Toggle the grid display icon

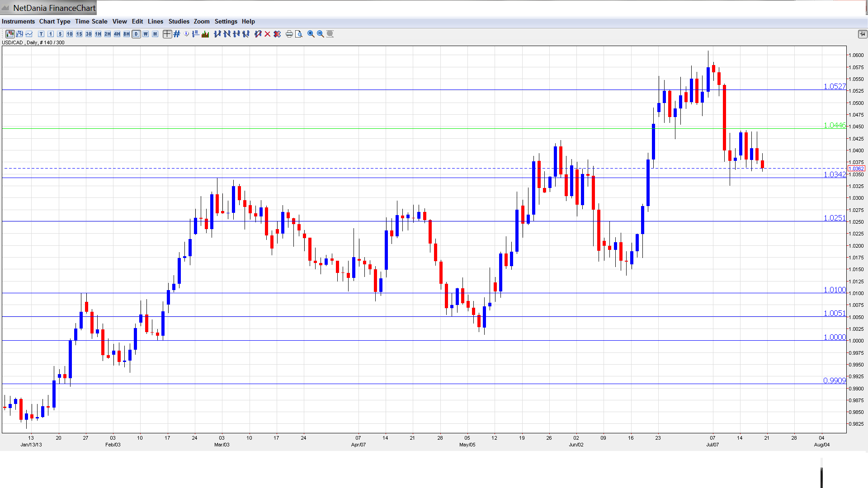(x=177, y=34)
